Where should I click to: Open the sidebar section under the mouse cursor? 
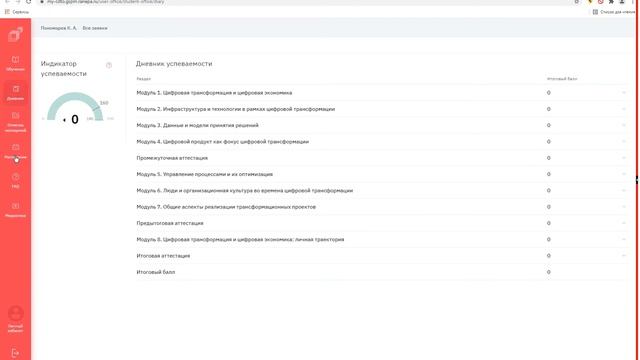[16, 151]
